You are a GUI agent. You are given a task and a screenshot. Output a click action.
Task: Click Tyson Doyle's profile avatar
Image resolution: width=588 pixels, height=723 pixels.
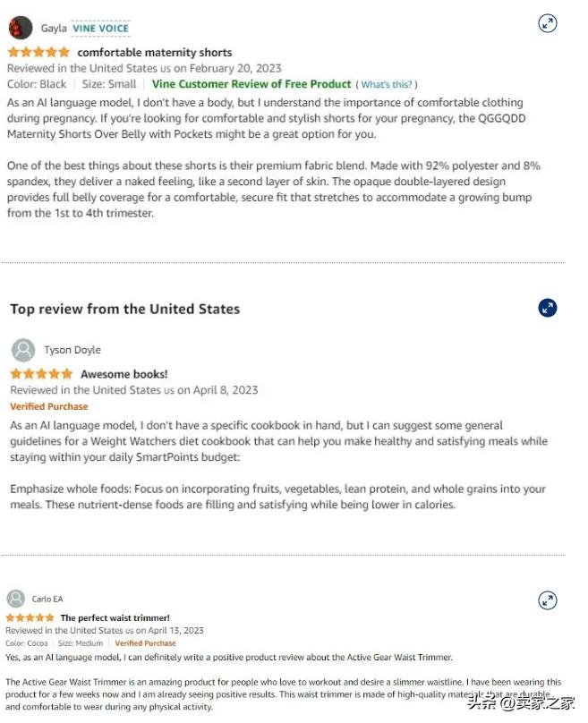[x=24, y=350]
